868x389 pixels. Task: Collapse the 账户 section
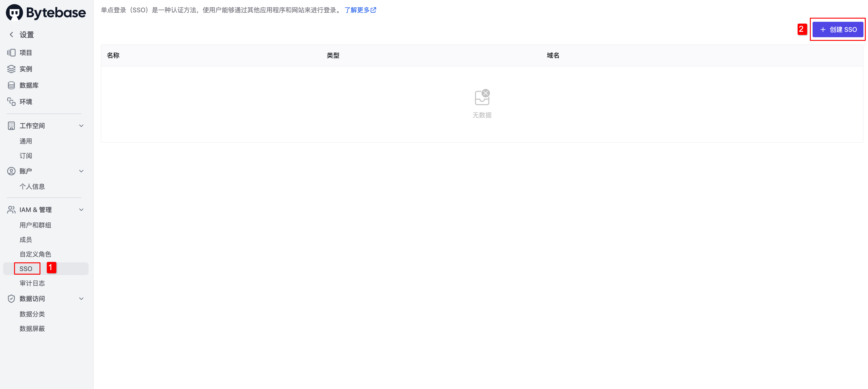click(x=81, y=171)
